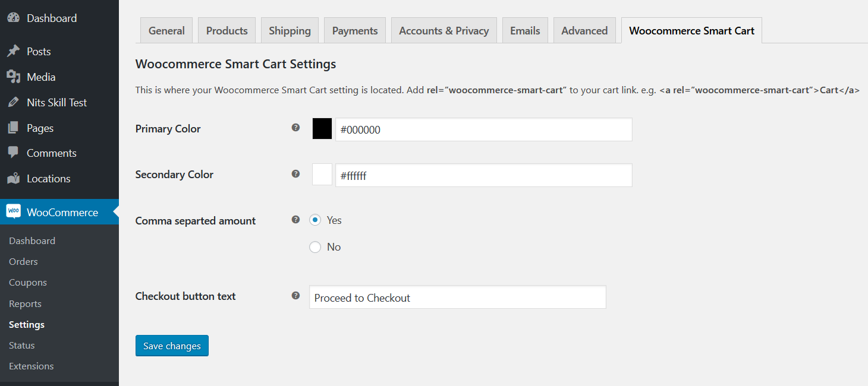The image size is (868, 386).
Task: Click the black Primary Color swatch
Action: tap(322, 129)
